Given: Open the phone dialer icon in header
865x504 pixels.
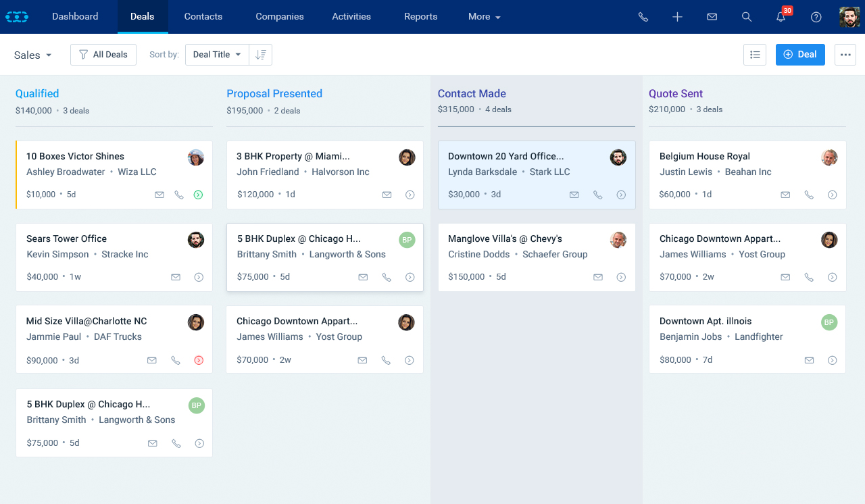Looking at the screenshot, I should tap(643, 17).
